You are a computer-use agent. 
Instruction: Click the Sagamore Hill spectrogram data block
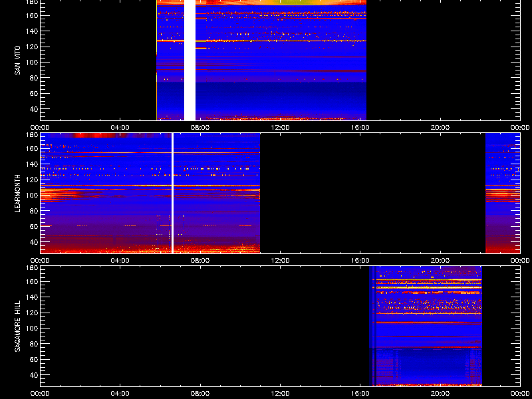[x=426, y=326]
